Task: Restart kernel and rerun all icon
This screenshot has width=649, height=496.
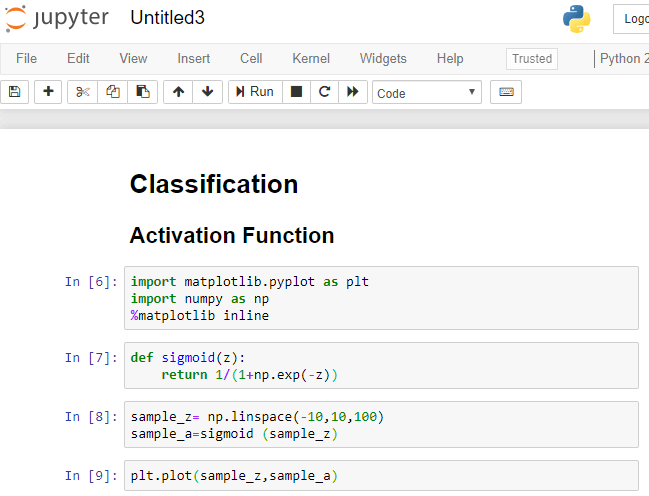Action: point(352,92)
